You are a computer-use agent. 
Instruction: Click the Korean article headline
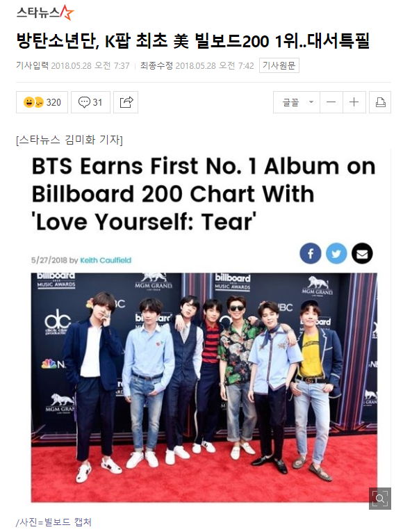(192, 41)
